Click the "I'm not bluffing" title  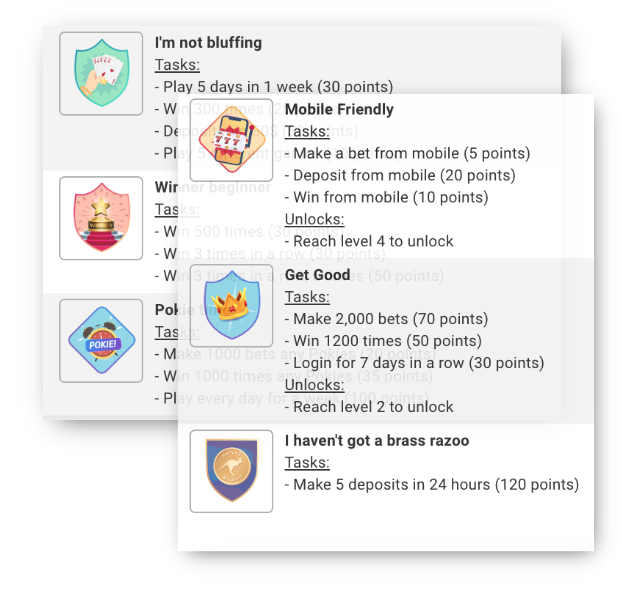[208, 42]
